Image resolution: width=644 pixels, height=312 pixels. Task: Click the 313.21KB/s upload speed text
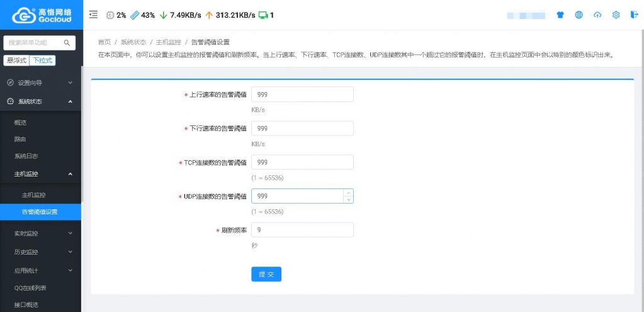(235, 15)
